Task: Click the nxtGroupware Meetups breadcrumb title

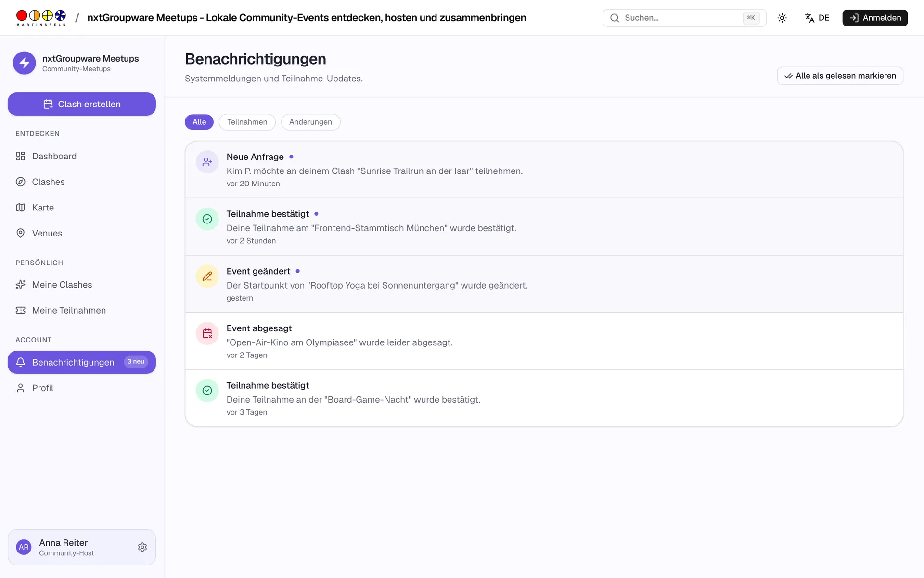Action: (307, 18)
